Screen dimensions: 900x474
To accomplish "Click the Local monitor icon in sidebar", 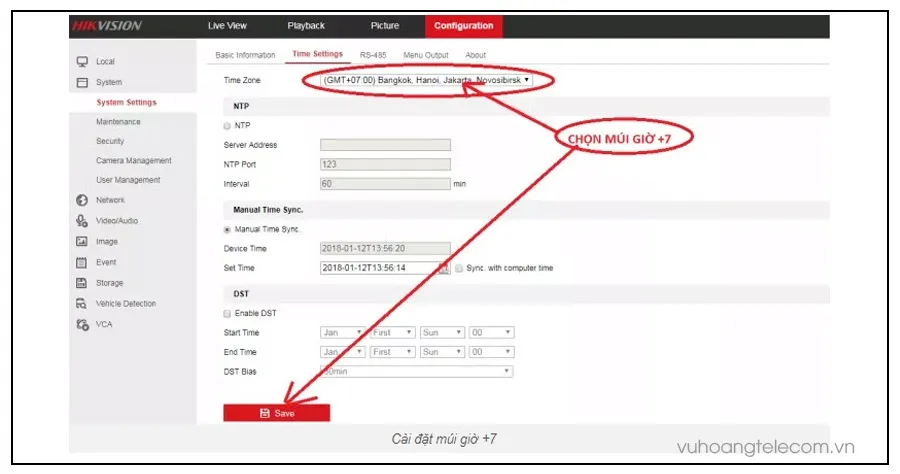I will click(x=82, y=61).
